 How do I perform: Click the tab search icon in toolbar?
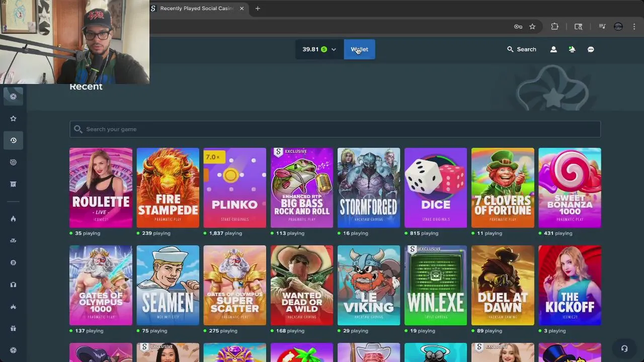(x=579, y=27)
